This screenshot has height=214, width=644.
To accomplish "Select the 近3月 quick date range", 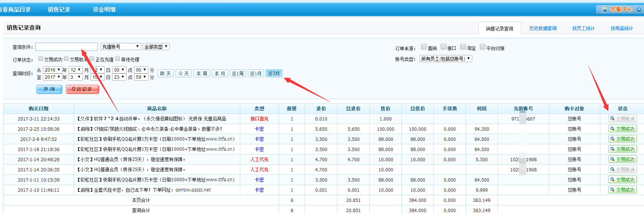I will (274, 73).
